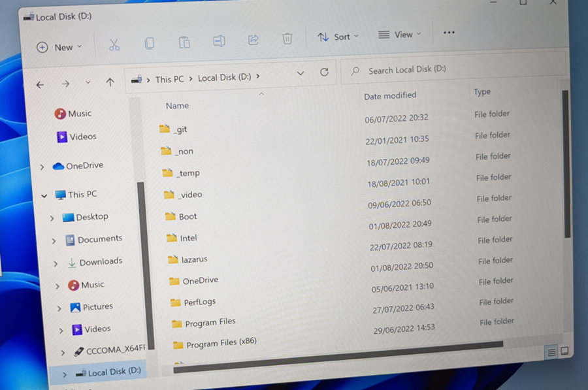
Task: Click the Boot folder icon
Action: point(171,216)
